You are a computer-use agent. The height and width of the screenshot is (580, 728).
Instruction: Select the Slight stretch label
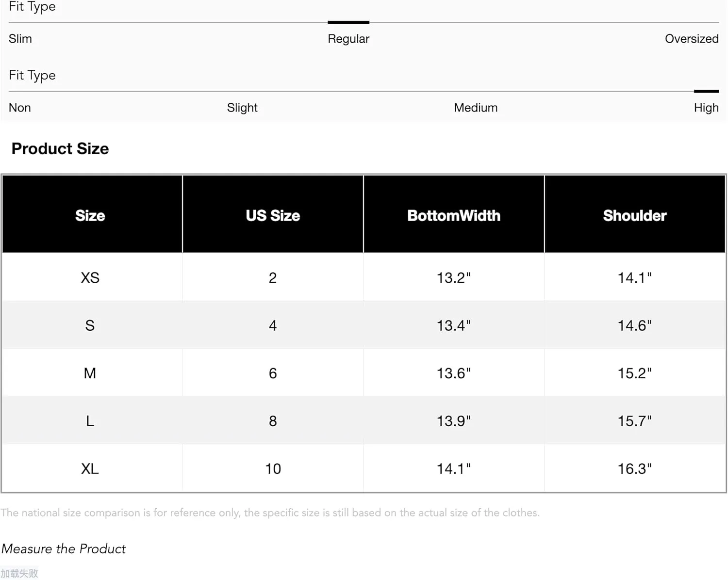[242, 108]
